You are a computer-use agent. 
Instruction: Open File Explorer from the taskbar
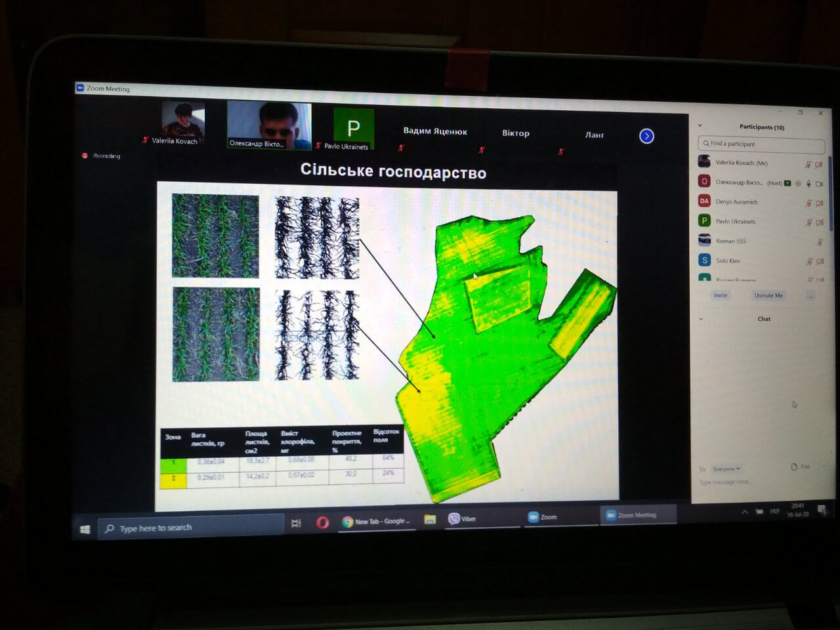pos(430,520)
